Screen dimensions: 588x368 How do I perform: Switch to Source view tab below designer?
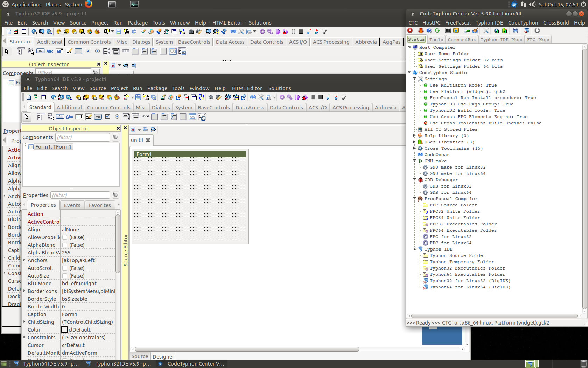coord(140,356)
